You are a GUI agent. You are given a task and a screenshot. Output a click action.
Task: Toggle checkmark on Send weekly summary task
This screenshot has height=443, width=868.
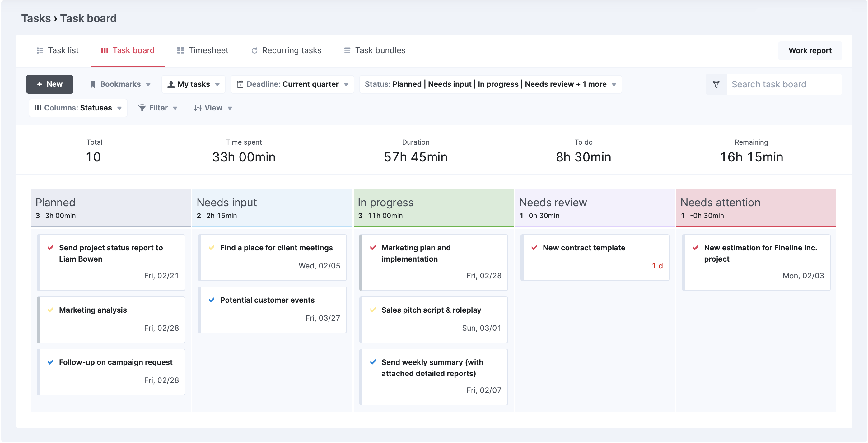coord(373,362)
